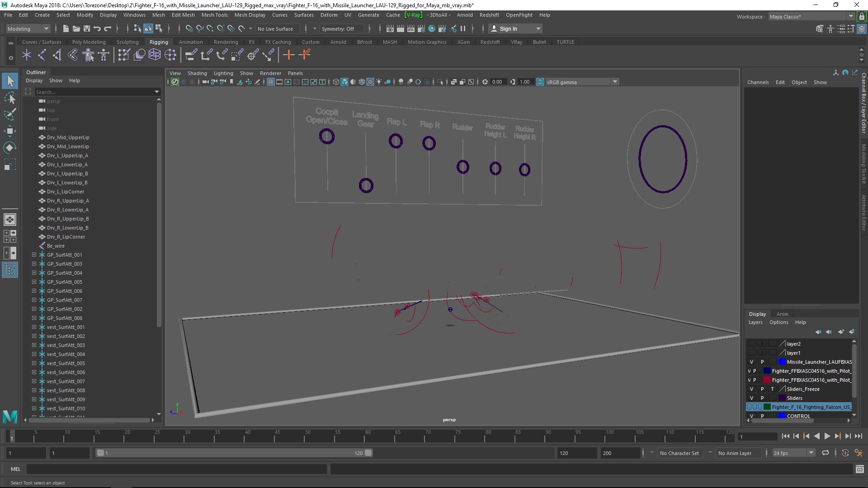The height and width of the screenshot is (488, 868).
Task: Select by hierarchy mode icon
Action: pos(137,28)
